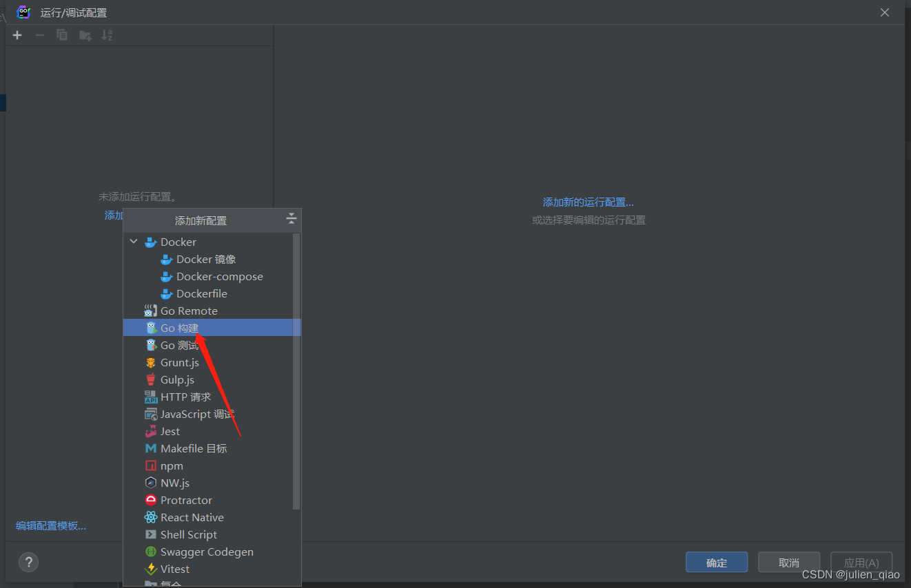
Task: Collapse the Docker tree node
Action: tap(134, 242)
